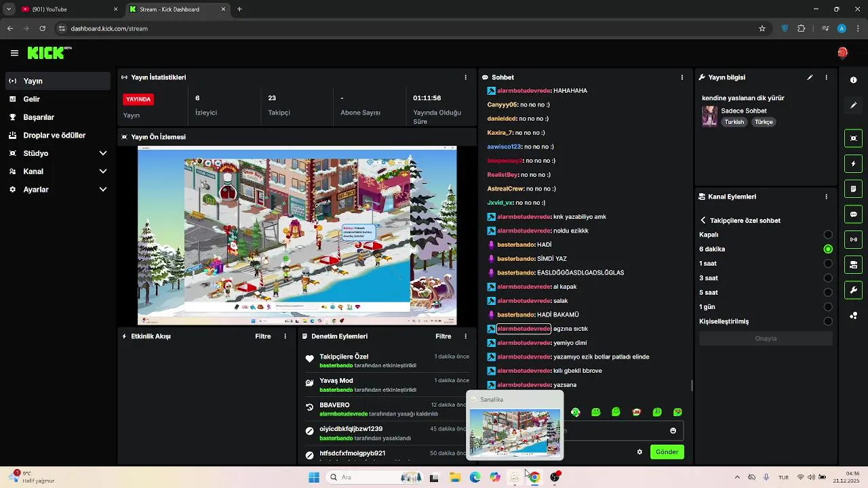
Task: Open the hamburger menu beside Kick logo
Action: 14,53
